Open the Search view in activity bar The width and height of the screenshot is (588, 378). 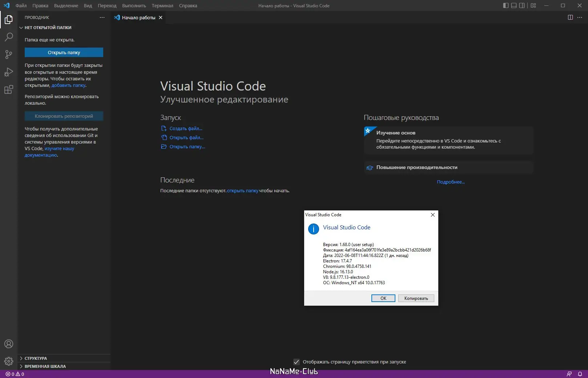9,37
